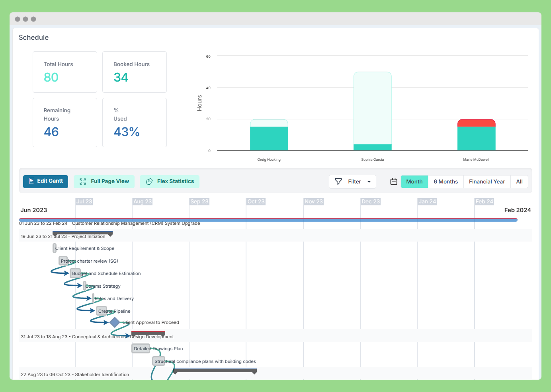Image resolution: width=551 pixels, height=392 pixels.
Task: Click the Dec 23 month header
Action: [x=371, y=201]
